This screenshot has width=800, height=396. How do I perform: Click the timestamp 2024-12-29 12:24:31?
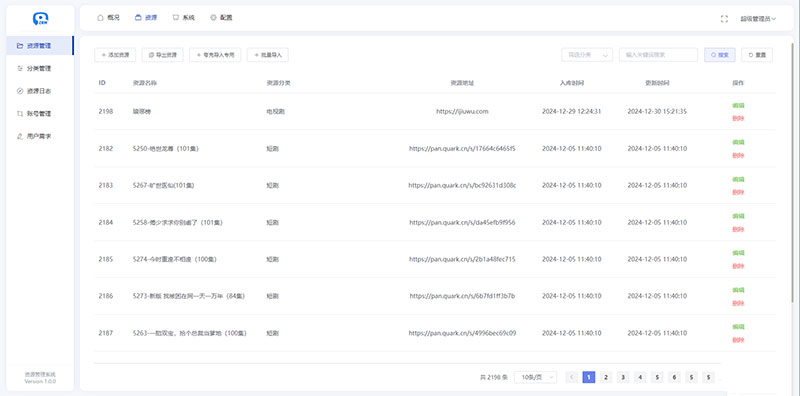pyautogui.click(x=571, y=111)
